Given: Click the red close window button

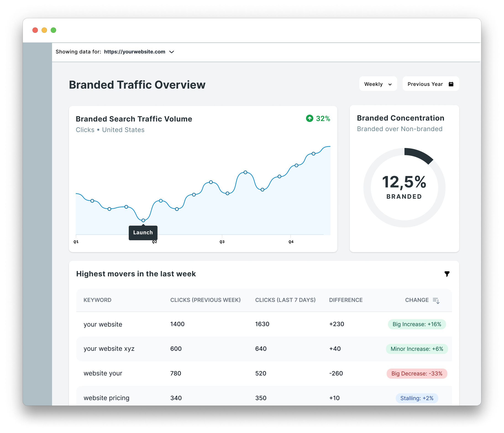Looking at the screenshot, I should 35,30.
